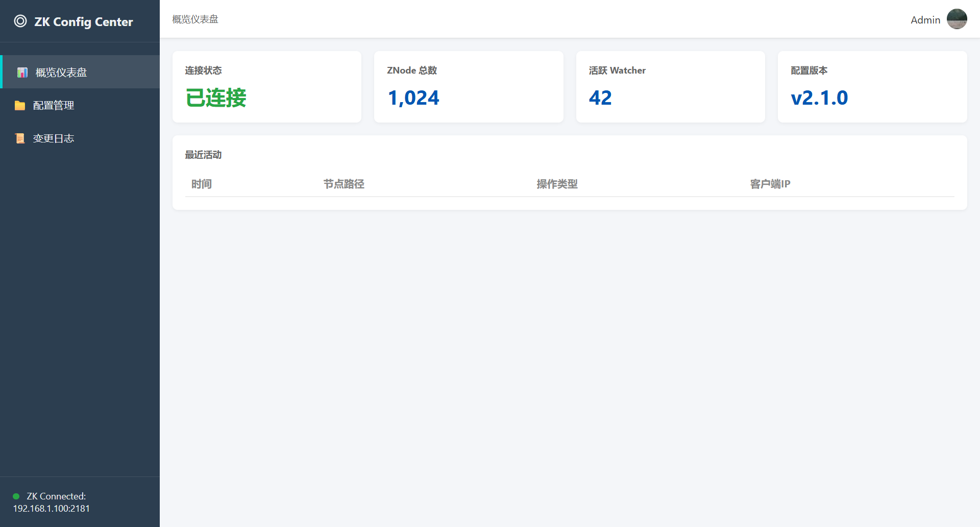Select the 连接状态 status card
Viewport: 980px width, 527px height.
[x=266, y=87]
